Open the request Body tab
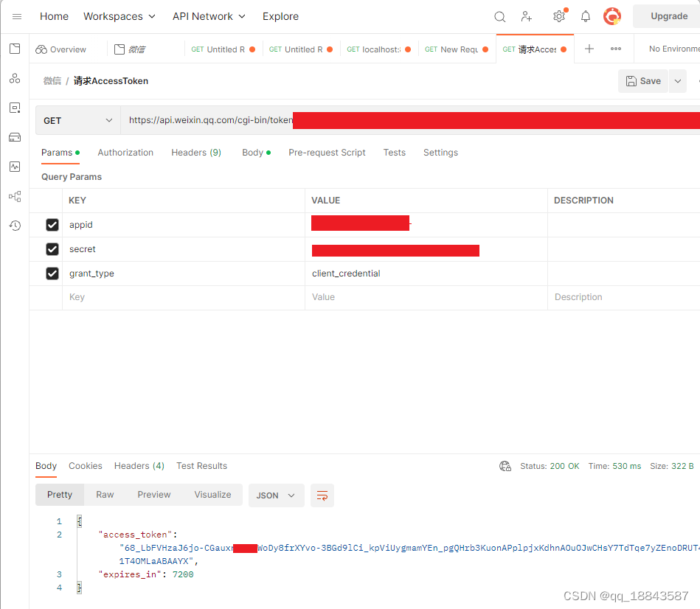Screen dimensions: 700x609 pos(256,153)
